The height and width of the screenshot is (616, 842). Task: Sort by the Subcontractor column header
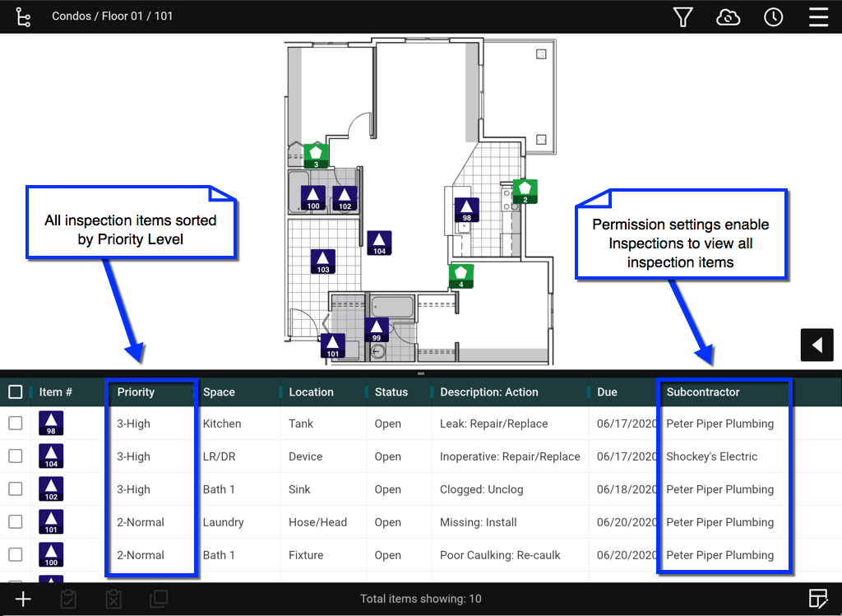click(x=703, y=392)
